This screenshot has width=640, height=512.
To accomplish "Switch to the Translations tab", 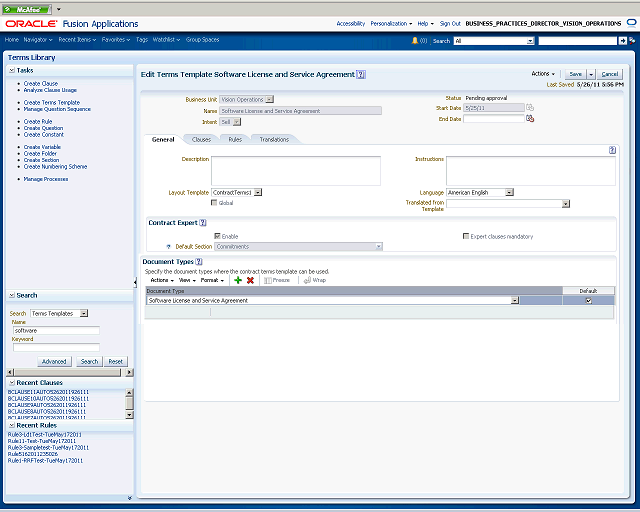I will tap(274, 140).
